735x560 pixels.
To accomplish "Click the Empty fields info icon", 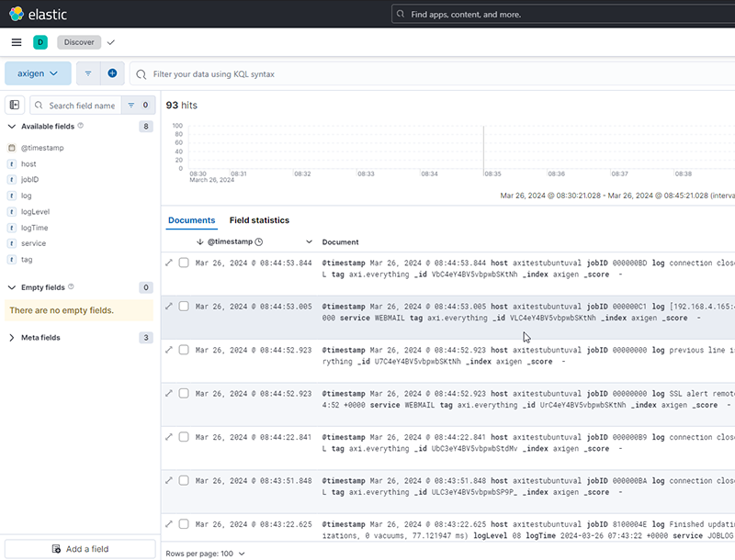I will click(71, 286).
